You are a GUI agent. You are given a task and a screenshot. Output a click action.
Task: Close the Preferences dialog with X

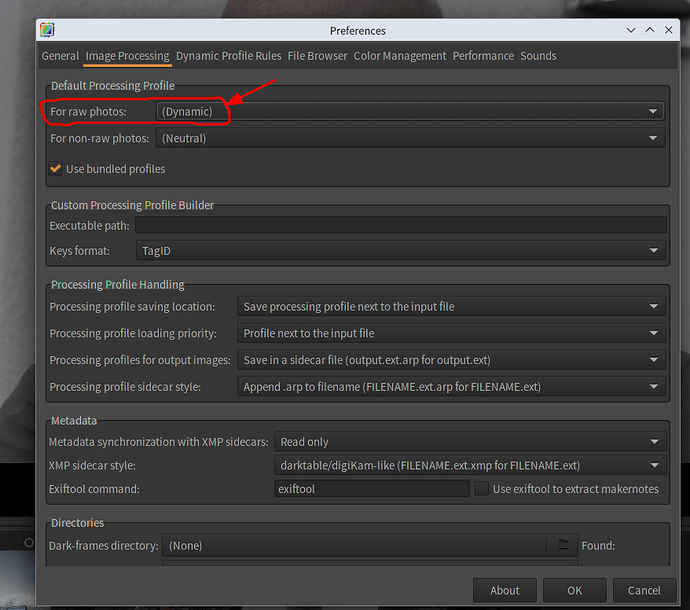(668, 30)
